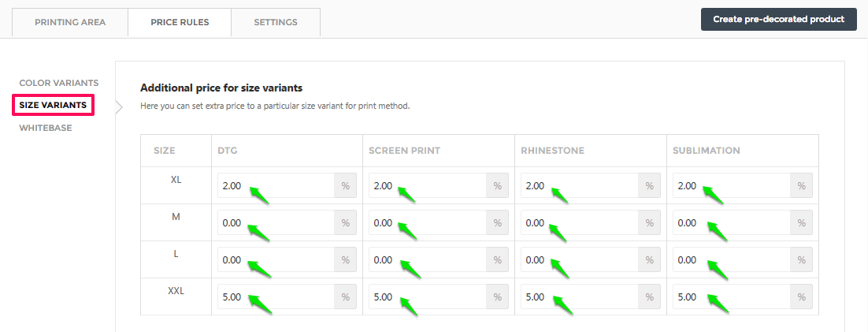Click the Rhinestone price field for L

pyautogui.click(x=580, y=259)
